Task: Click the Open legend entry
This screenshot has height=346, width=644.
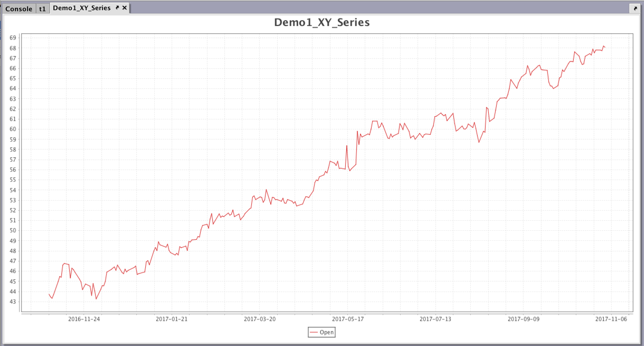Action: coord(321,332)
